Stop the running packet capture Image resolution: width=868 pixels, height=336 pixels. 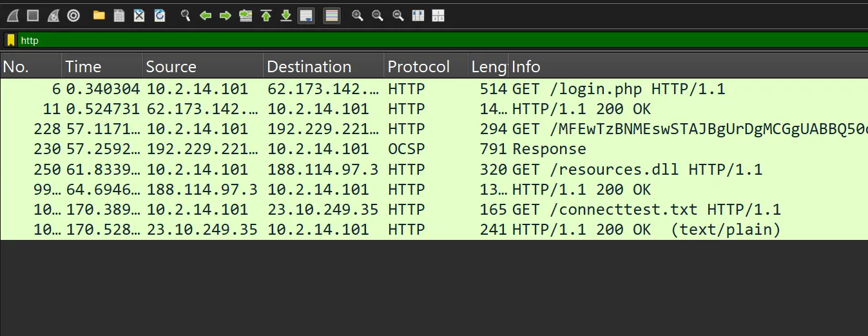tap(33, 15)
